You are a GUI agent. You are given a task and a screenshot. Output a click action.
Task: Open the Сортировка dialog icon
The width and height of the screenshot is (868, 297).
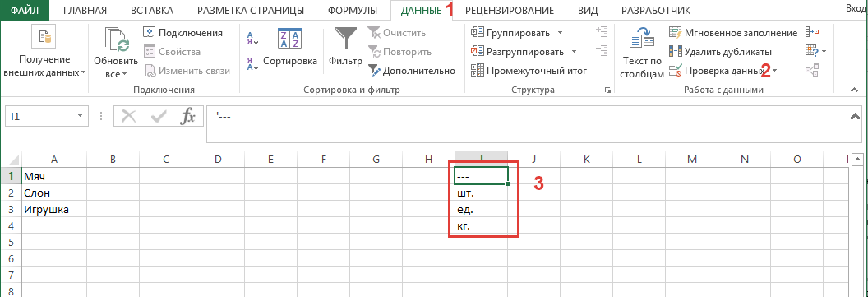point(289,39)
